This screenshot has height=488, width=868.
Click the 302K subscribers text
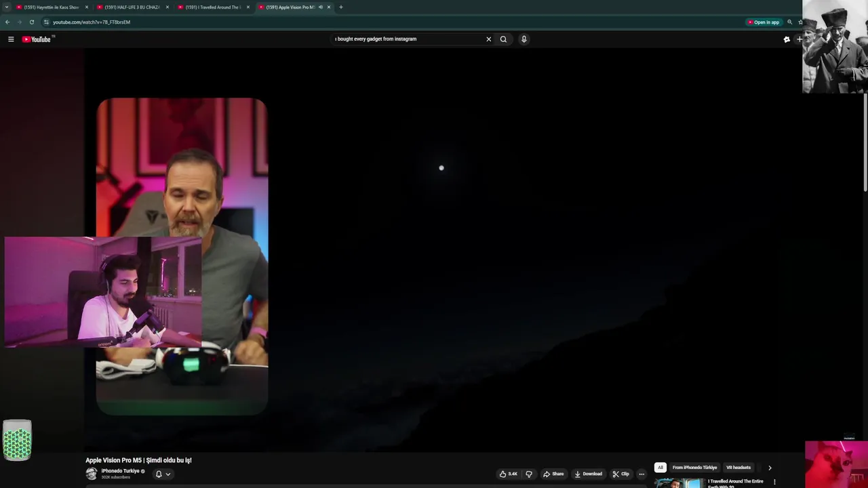coord(116,478)
